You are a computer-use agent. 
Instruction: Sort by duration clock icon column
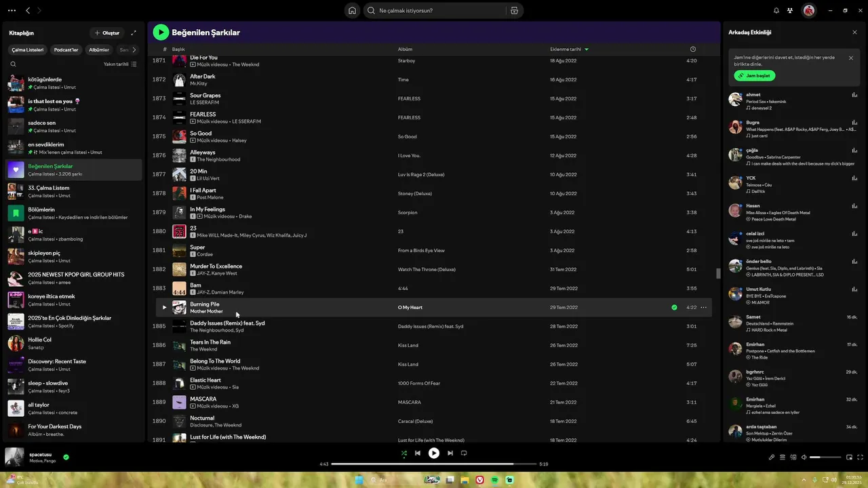[x=692, y=49]
